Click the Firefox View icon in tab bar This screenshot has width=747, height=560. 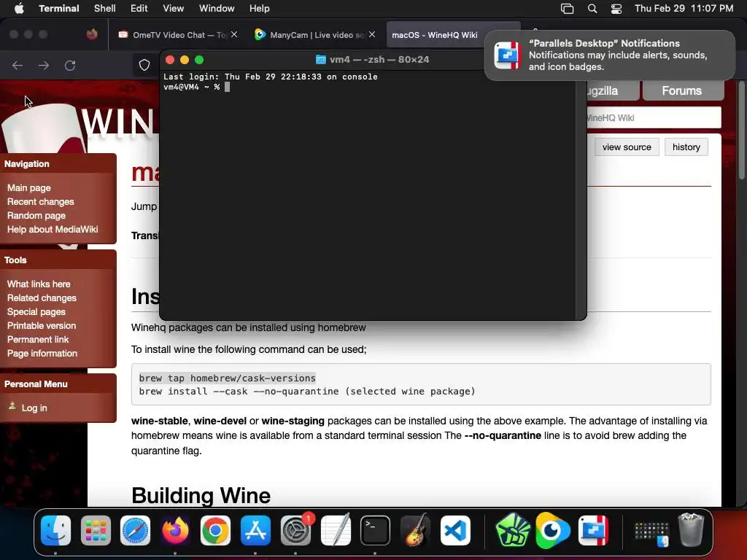pos(92,34)
